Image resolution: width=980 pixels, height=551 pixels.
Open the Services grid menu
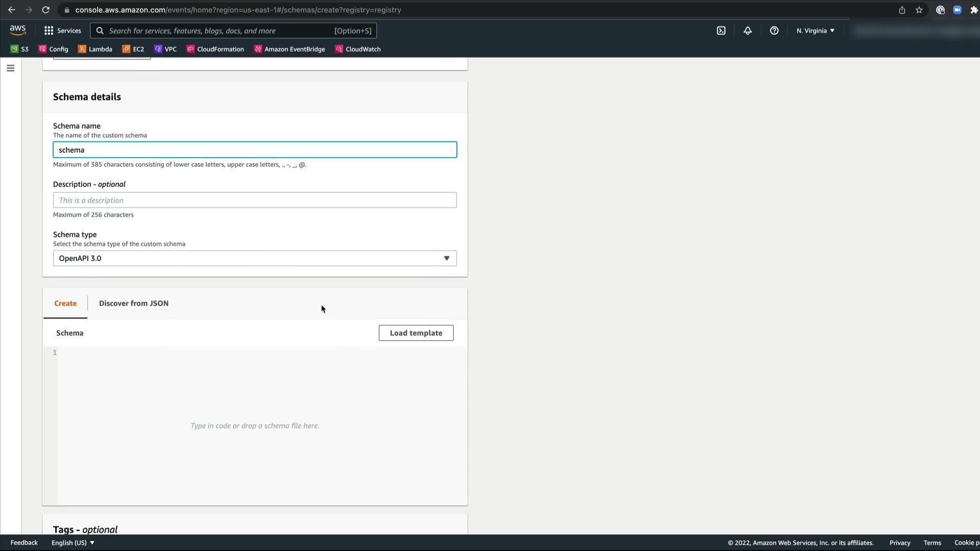click(63, 31)
